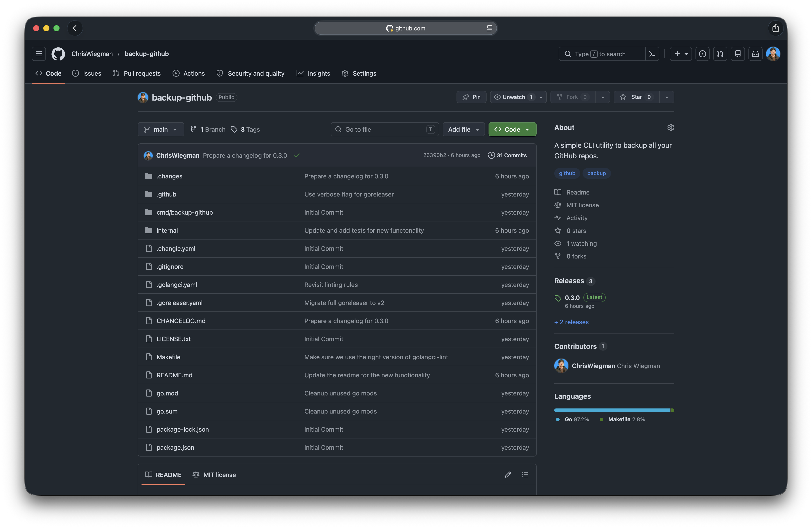The width and height of the screenshot is (812, 528).
Task: Open the global navigation hamburger menu
Action: [x=39, y=54]
